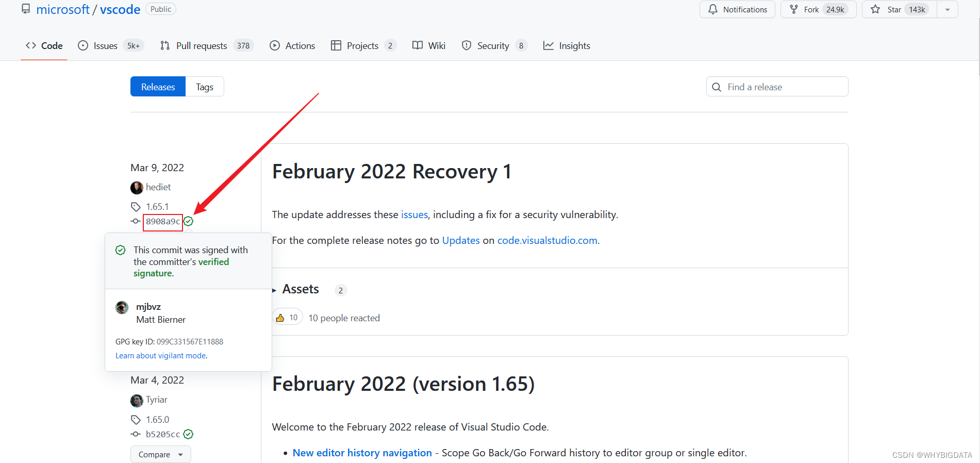Open the Pull requests tab
980x463 pixels.
[x=207, y=46]
